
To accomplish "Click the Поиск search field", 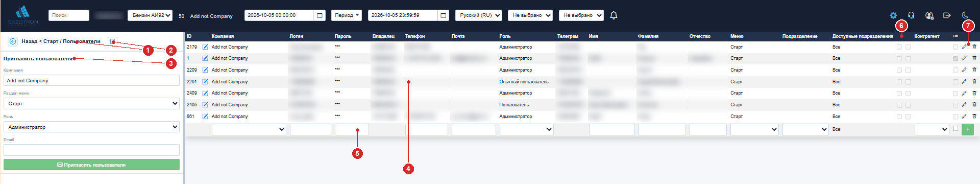I will (x=69, y=15).
